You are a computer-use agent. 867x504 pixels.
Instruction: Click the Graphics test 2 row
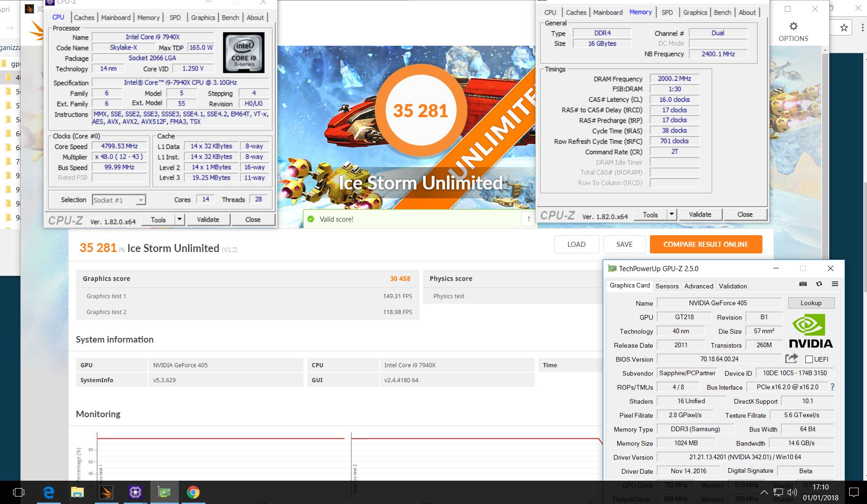tap(247, 312)
